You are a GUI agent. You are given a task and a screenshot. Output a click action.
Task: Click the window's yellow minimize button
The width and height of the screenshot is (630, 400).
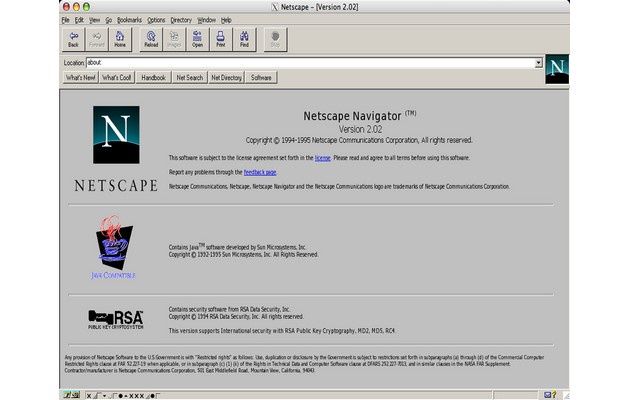(x=76, y=7)
